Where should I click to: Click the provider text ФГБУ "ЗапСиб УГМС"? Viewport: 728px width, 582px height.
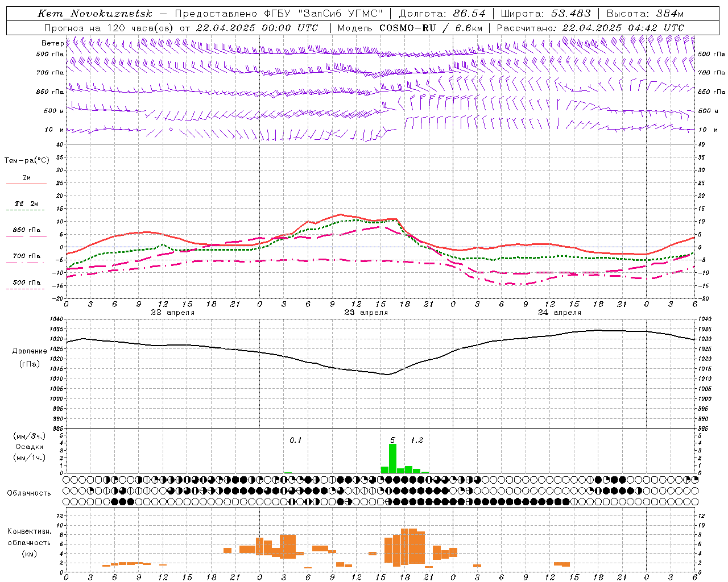point(324,14)
